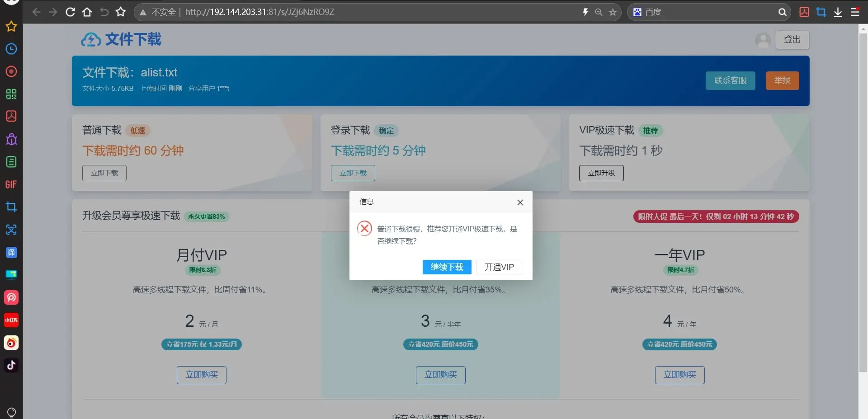
Task: Click the translate icon in sidebar
Action: (x=11, y=252)
